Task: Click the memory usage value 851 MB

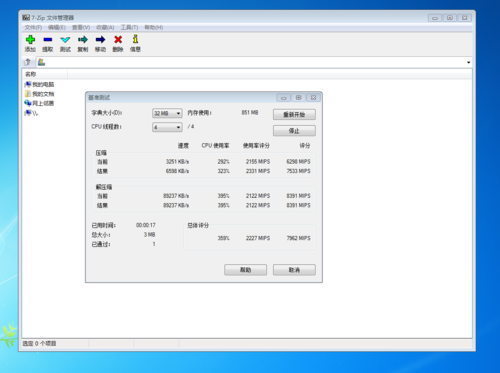Action: (x=250, y=113)
